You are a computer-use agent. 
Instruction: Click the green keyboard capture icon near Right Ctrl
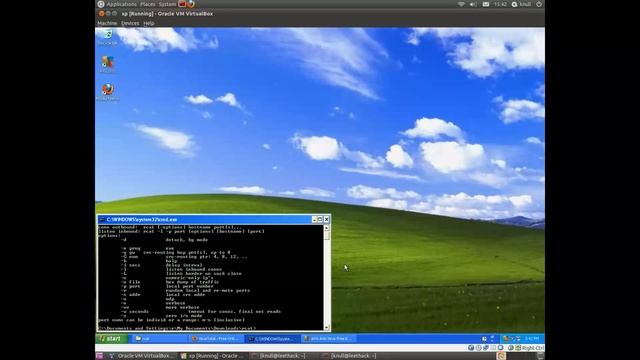[518, 348]
